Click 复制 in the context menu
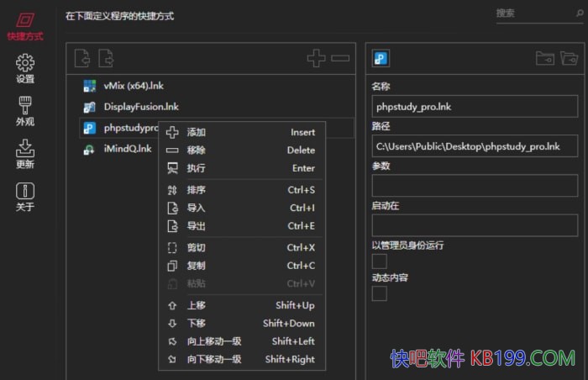 (x=197, y=266)
